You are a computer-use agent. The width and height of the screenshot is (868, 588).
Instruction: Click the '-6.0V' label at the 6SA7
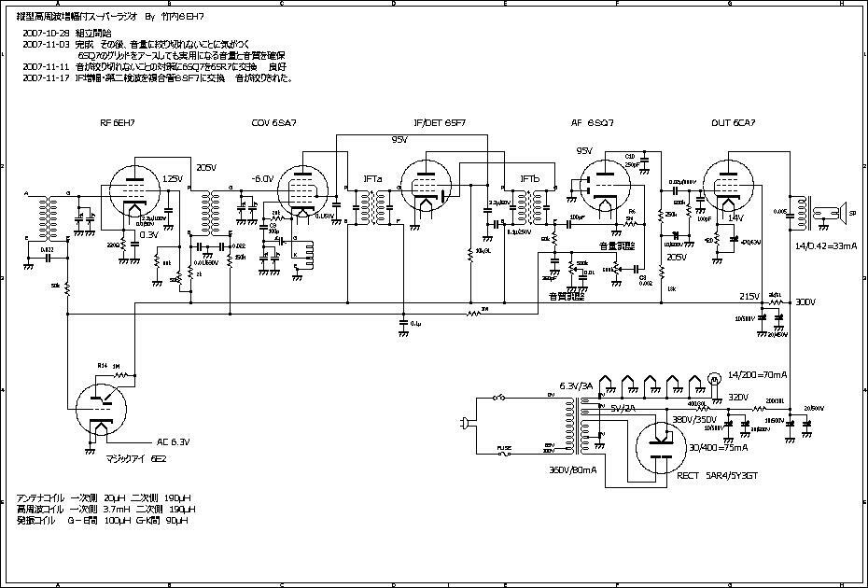click(x=262, y=179)
